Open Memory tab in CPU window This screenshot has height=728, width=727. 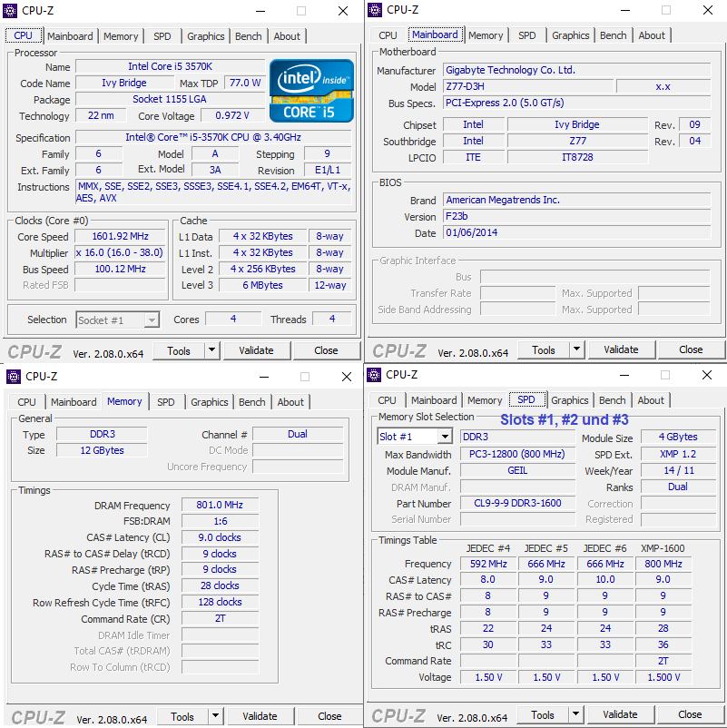pyautogui.click(x=121, y=36)
